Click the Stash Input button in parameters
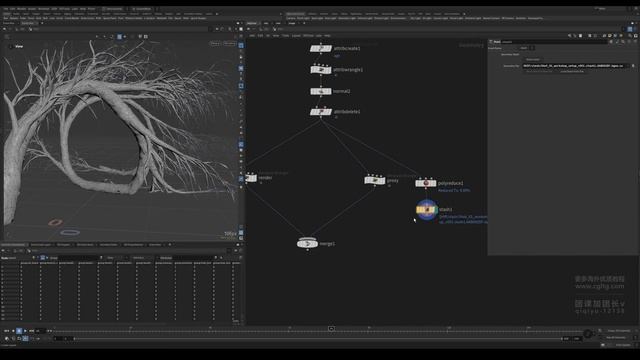This screenshot has width=640, height=360. [532, 60]
